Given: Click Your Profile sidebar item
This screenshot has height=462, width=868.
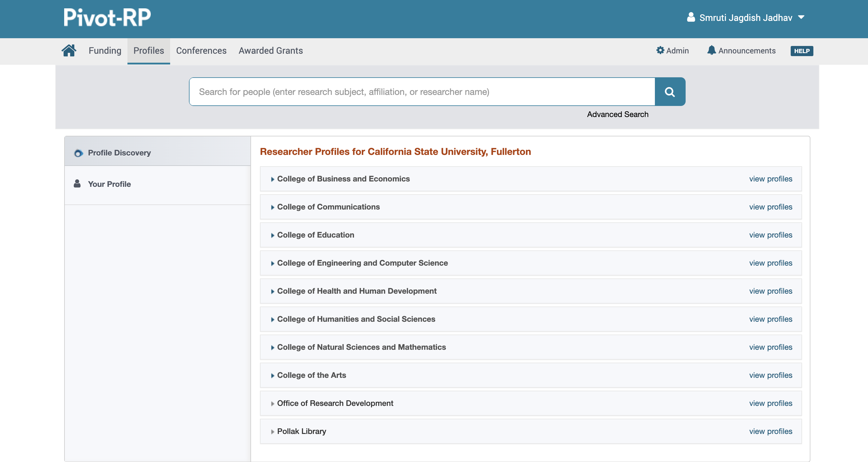Looking at the screenshot, I should [110, 183].
